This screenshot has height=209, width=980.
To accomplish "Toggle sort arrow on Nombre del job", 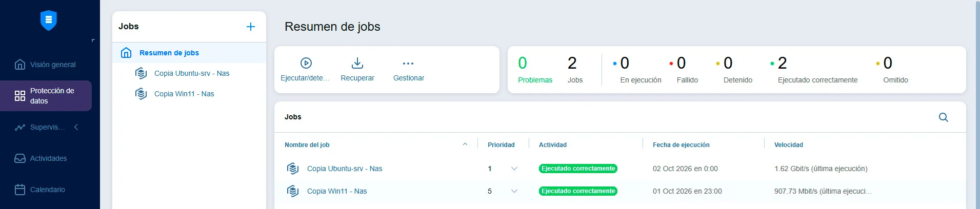I will coord(465,144).
